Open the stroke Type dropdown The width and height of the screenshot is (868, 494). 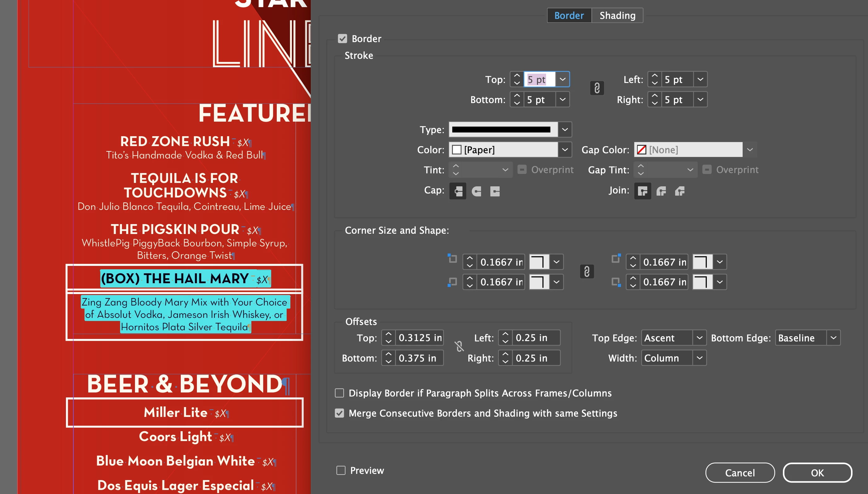(x=565, y=130)
